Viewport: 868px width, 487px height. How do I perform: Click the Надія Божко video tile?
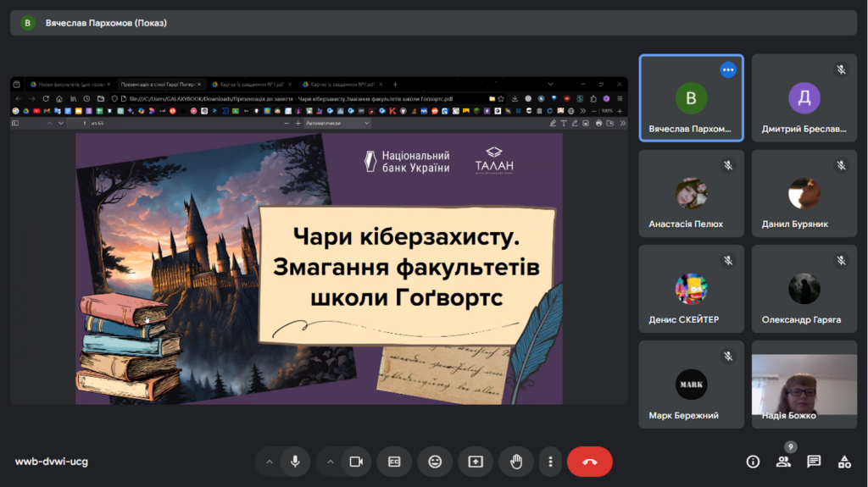click(x=804, y=384)
